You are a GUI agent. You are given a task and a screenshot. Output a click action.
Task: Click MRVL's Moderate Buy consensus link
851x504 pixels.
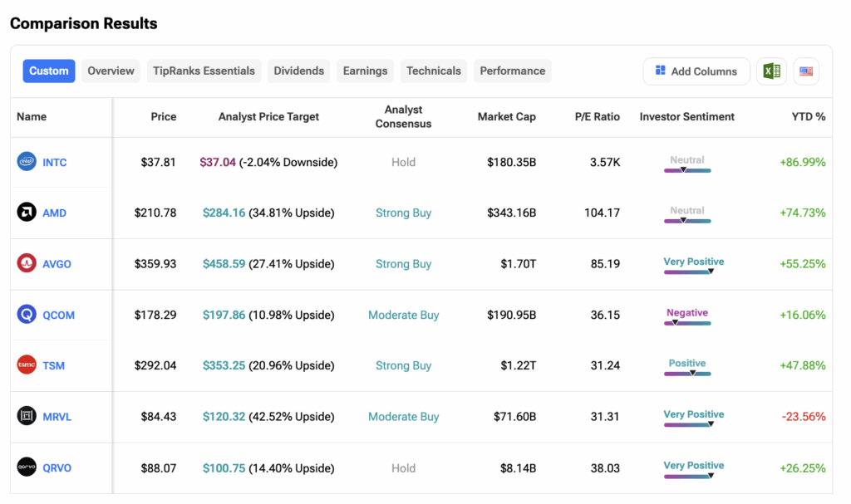[403, 417]
